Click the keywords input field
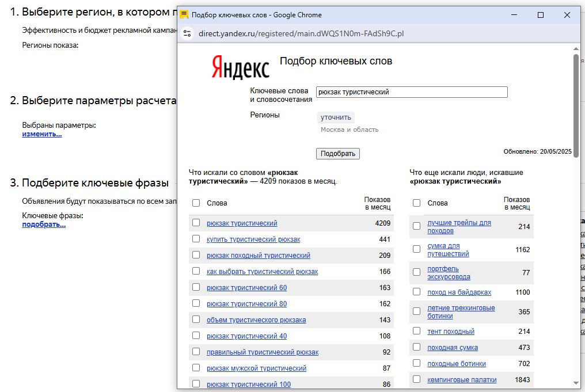Image resolution: width=585 pixels, height=392 pixels. (411, 92)
